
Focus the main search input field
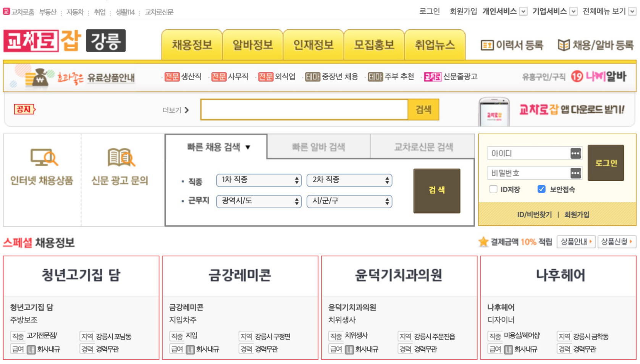[304, 110]
